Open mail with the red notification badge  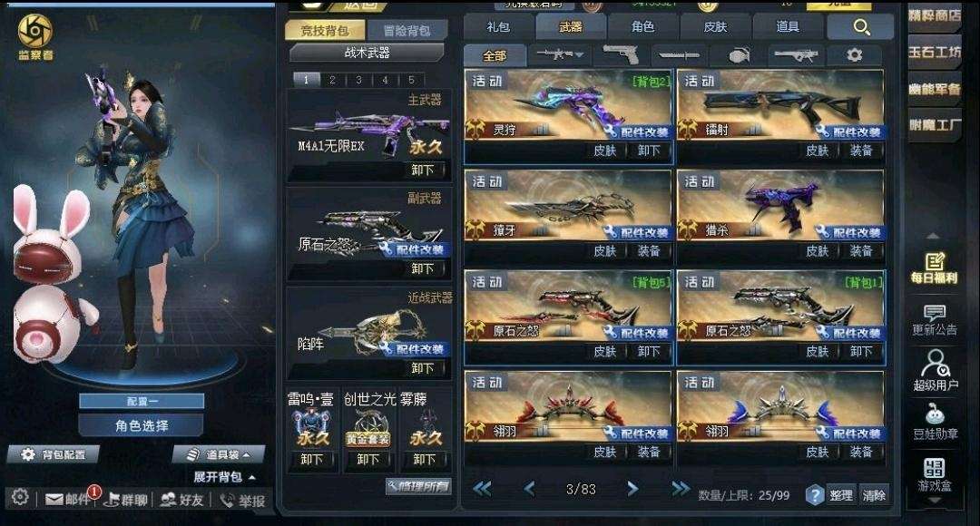pyautogui.click(x=72, y=498)
